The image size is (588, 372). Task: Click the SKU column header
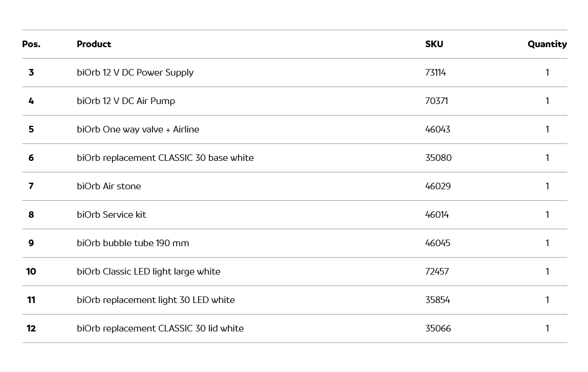(x=434, y=44)
